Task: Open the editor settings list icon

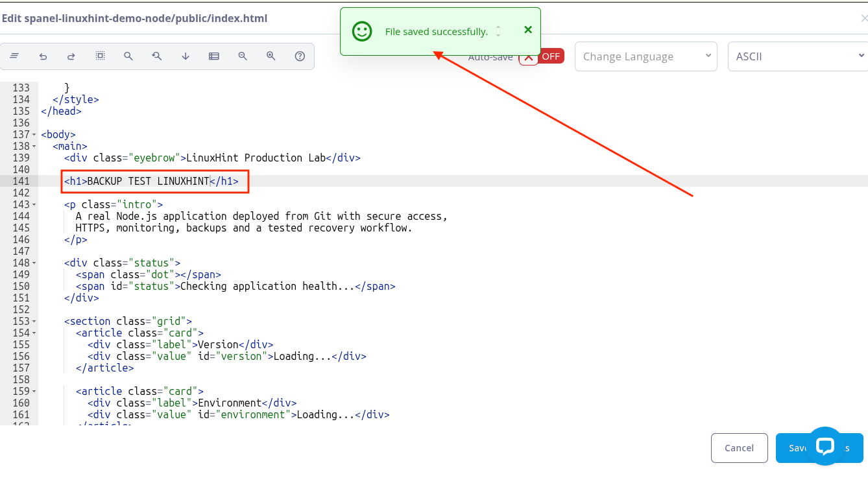Action: click(214, 56)
